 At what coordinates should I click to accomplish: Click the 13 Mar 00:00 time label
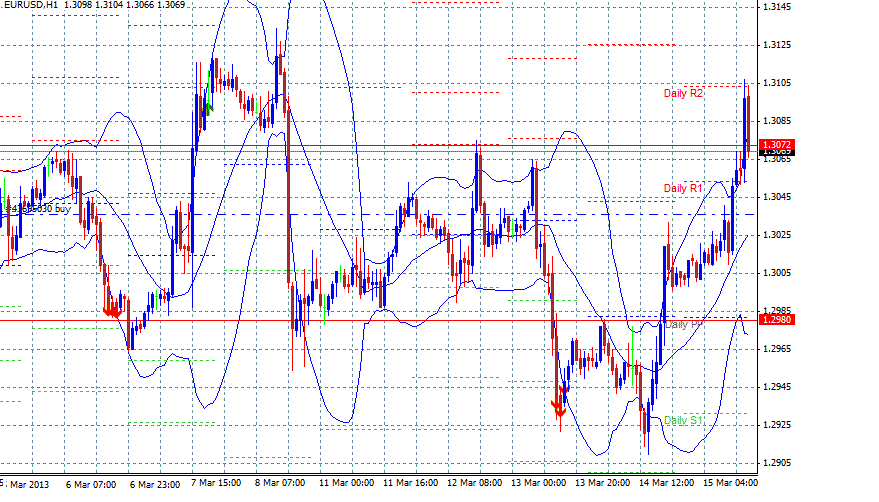pyautogui.click(x=538, y=483)
